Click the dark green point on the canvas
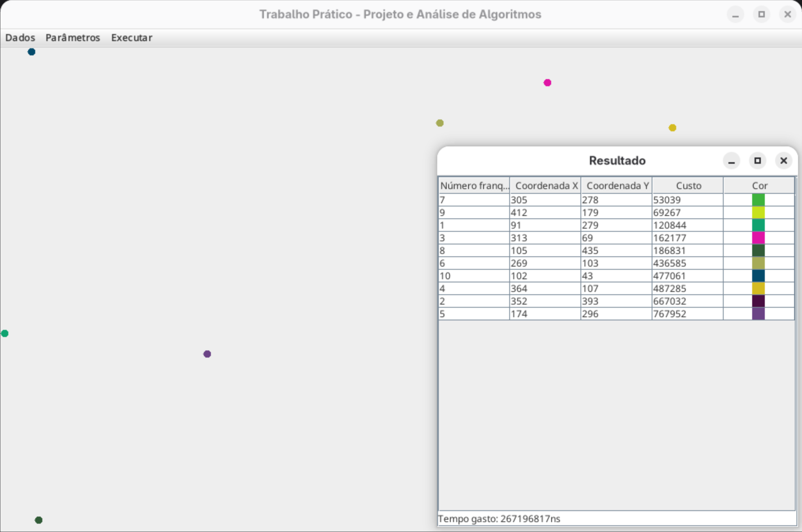 point(38,520)
